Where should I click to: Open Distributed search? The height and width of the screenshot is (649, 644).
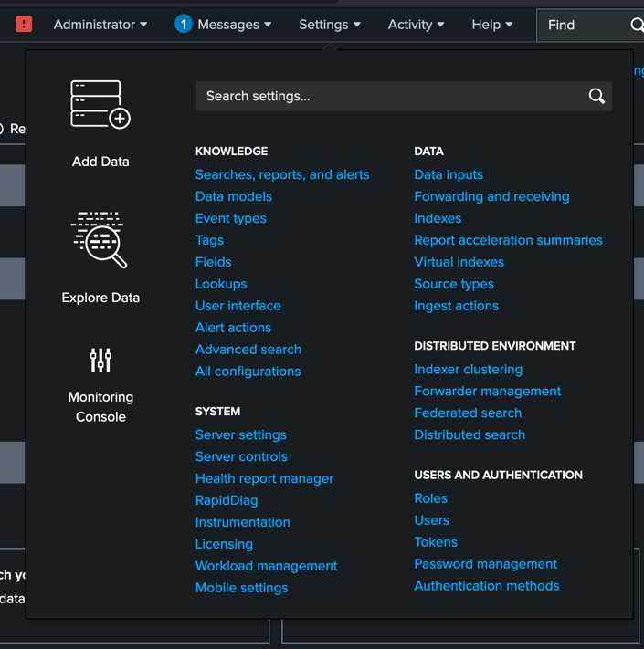click(x=470, y=435)
